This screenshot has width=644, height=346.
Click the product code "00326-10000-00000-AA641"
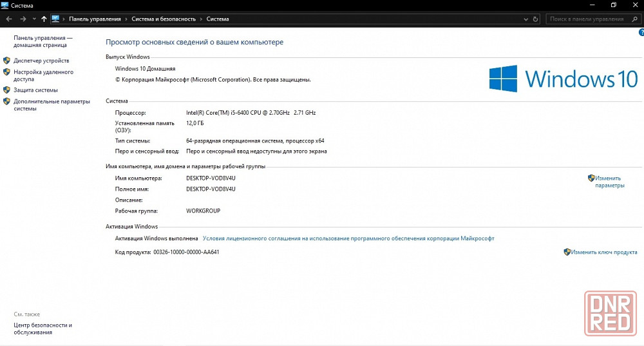(186, 252)
